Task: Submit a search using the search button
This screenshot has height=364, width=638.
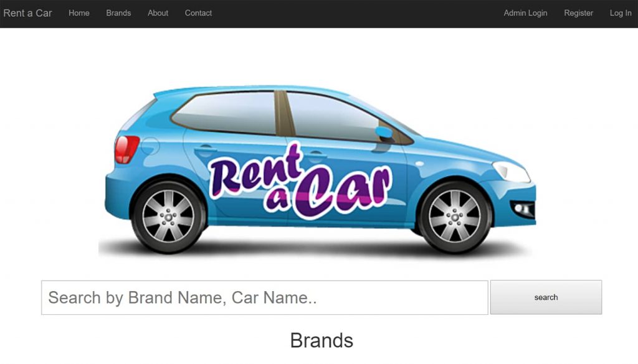Action: (546, 297)
